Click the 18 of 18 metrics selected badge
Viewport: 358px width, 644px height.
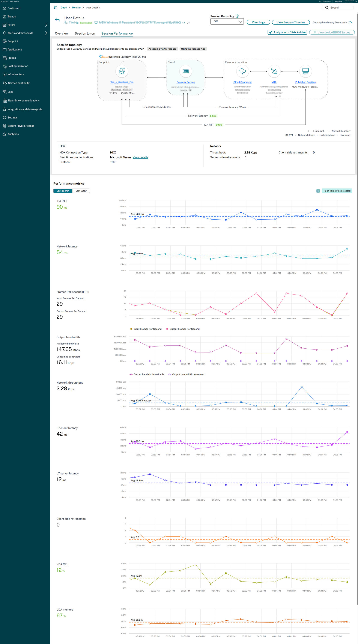(337, 191)
